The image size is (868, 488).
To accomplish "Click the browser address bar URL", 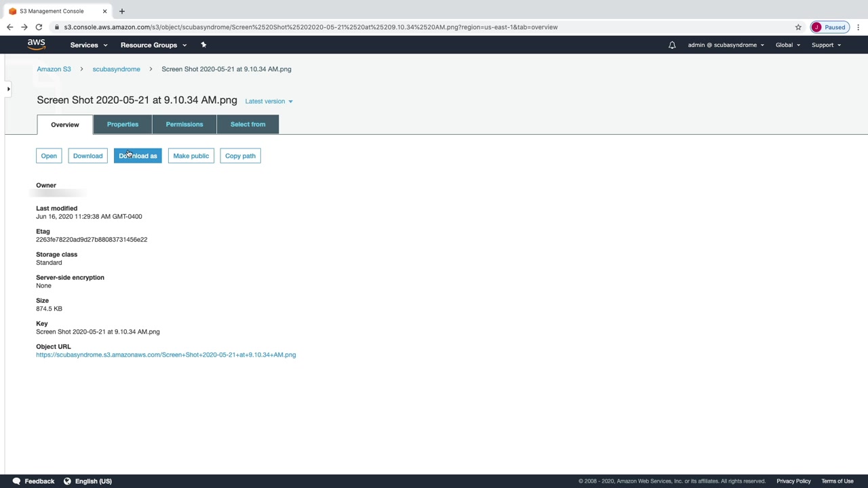I will pos(311,27).
